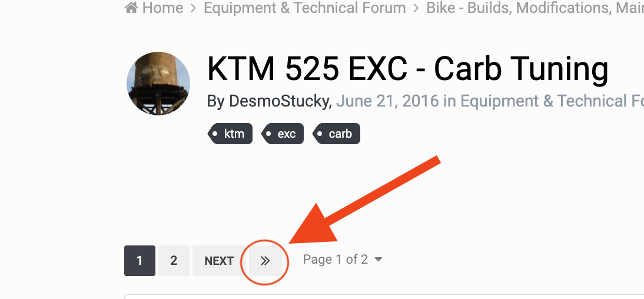Open Equipment & Technical forum link after date

(552, 101)
